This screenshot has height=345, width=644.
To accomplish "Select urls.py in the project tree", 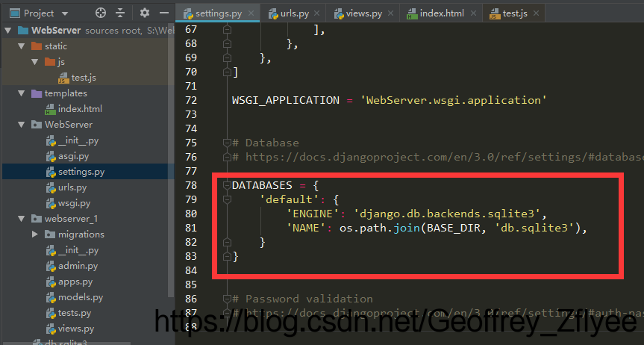I will coord(72,187).
